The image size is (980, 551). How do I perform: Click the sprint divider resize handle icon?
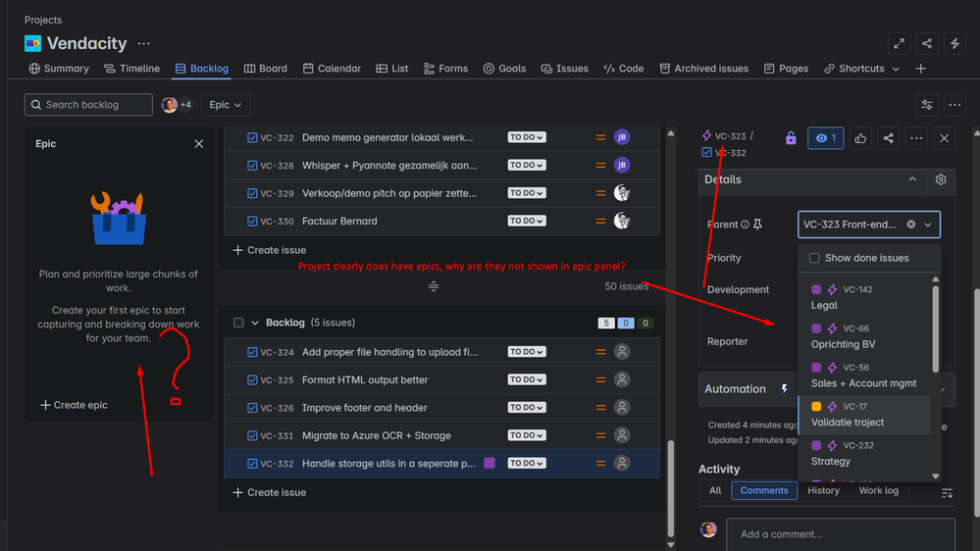tap(434, 286)
